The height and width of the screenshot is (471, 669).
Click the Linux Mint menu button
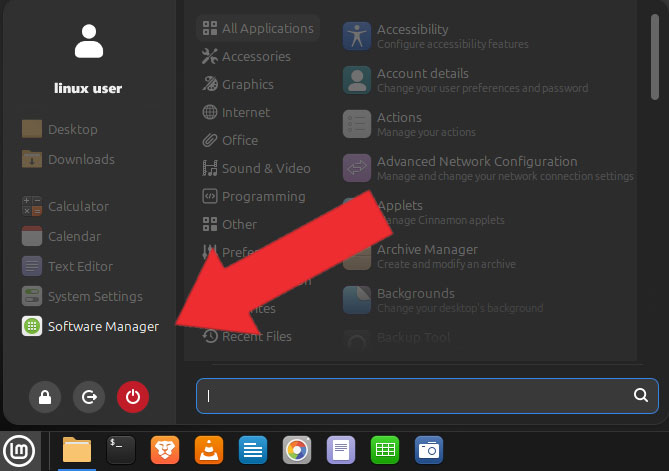[x=19, y=451]
